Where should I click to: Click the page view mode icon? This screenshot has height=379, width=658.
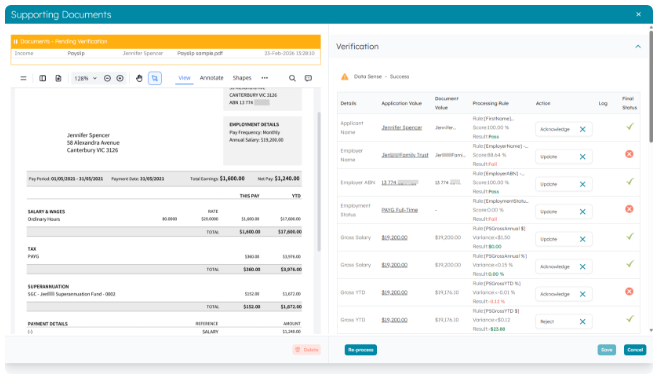coord(58,78)
